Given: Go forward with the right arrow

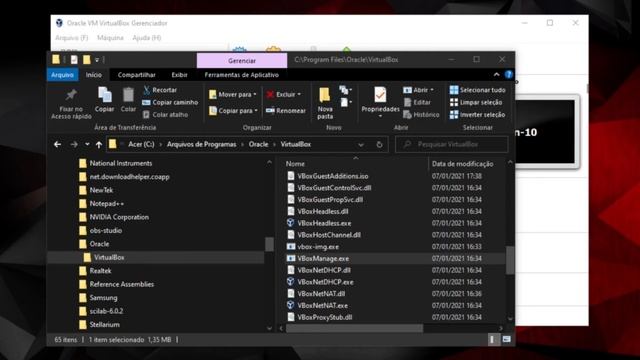Looking at the screenshot, I should click(x=74, y=144).
